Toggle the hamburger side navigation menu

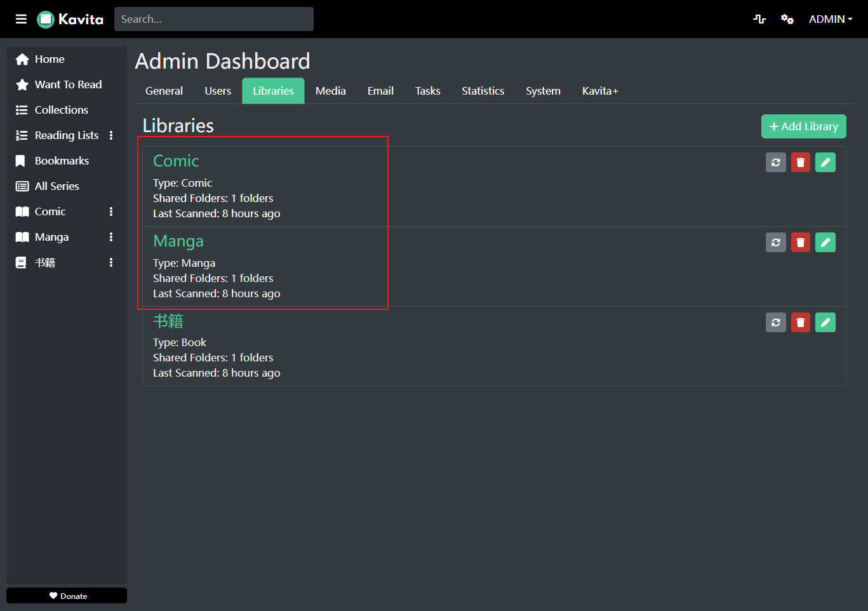tap(21, 19)
